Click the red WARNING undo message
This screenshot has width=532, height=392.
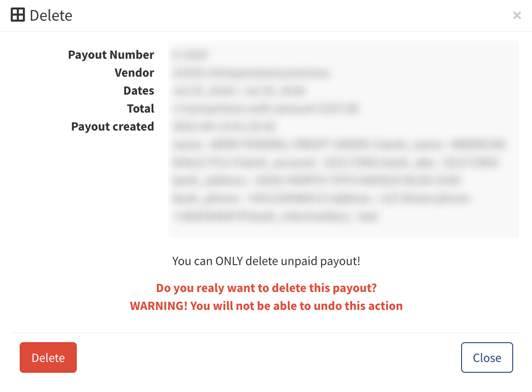tap(266, 306)
